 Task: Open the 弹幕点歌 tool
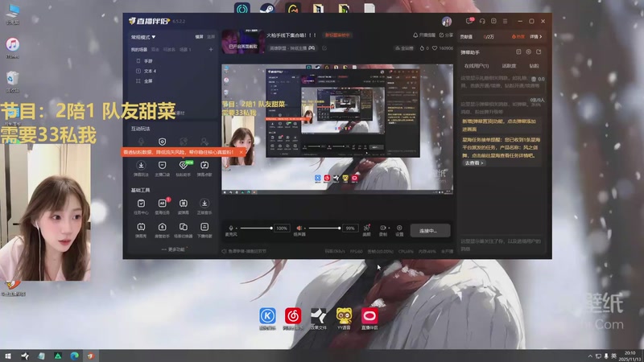coord(204,169)
